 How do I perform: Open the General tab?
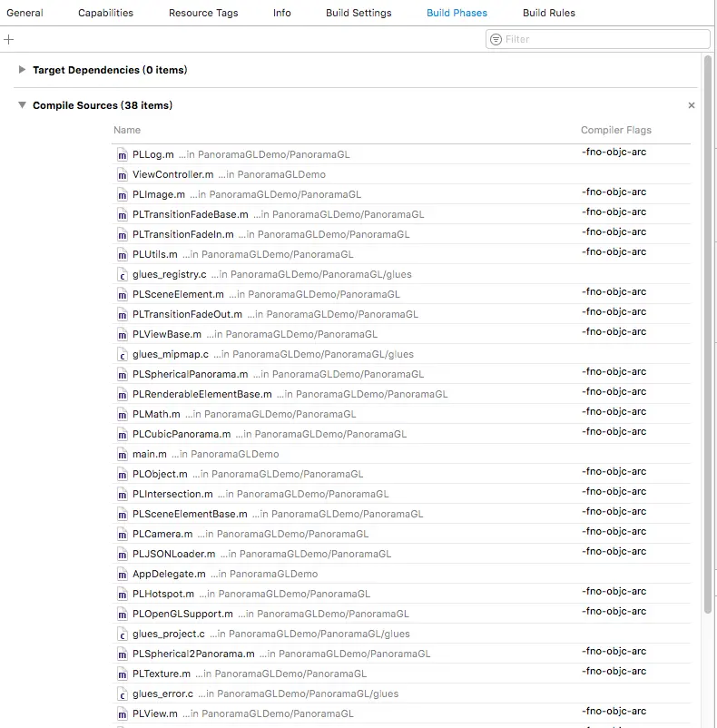tap(25, 13)
